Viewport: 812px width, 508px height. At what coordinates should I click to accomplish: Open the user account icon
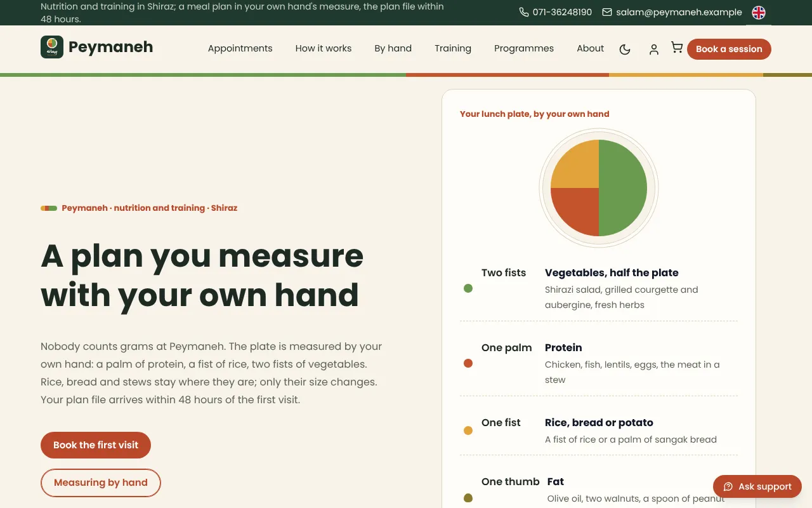pyautogui.click(x=653, y=49)
